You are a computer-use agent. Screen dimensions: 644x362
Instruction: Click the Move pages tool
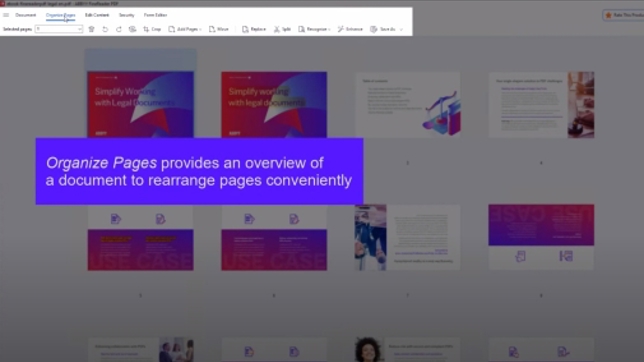pyautogui.click(x=218, y=29)
